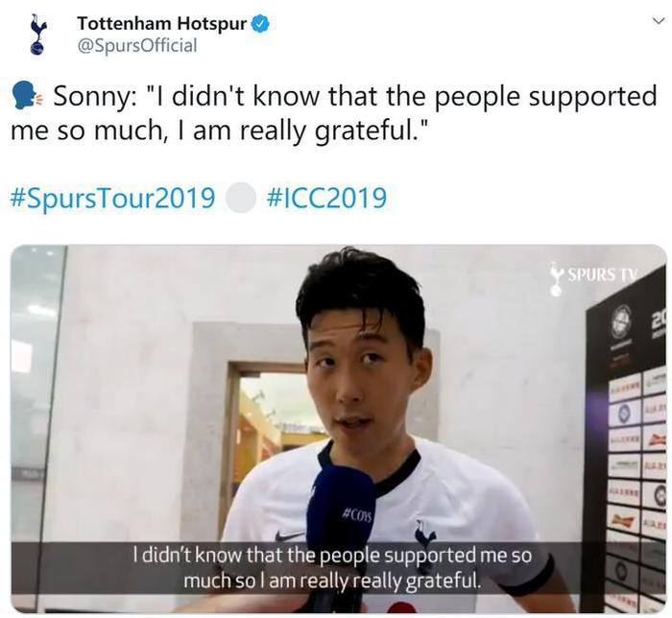This screenshot has height=618, width=672.
Task: Click the blue verified badge checkmark
Action: click(260, 24)
